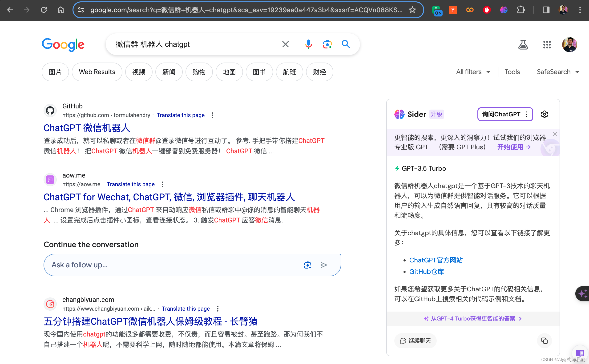
Task: Open the orange Y extension
Action: (x=453, y=10)
